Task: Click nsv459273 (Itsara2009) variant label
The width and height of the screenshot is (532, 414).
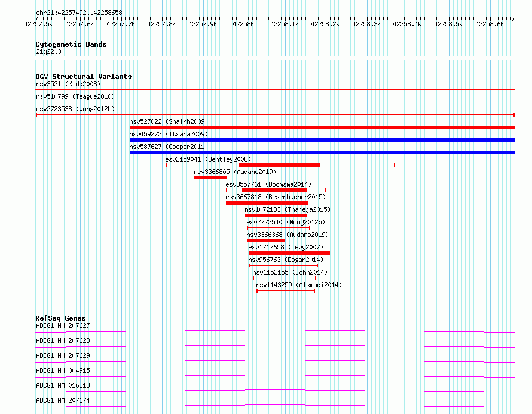Action: pyautogui.click(x=169, y=134)
